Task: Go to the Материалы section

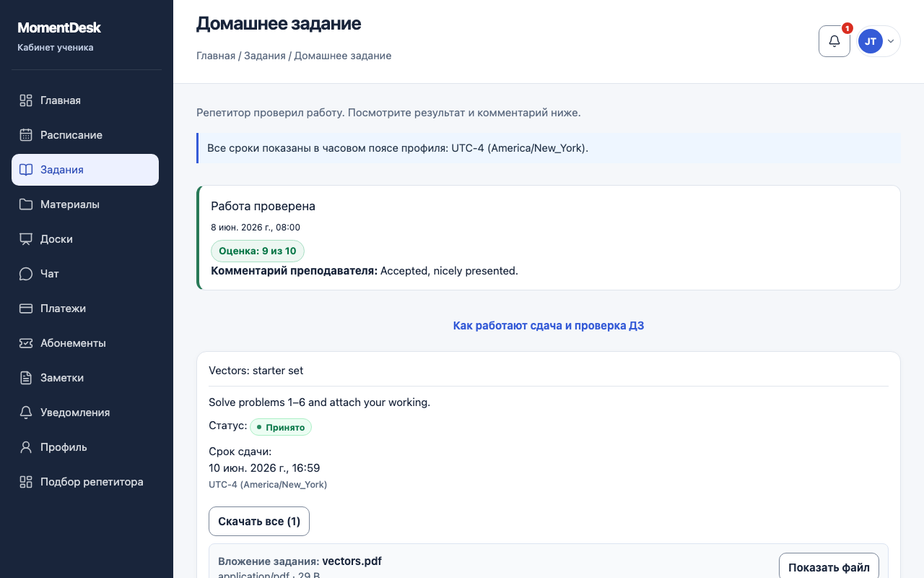Action: pyautogui.click(x=85, y=204)
